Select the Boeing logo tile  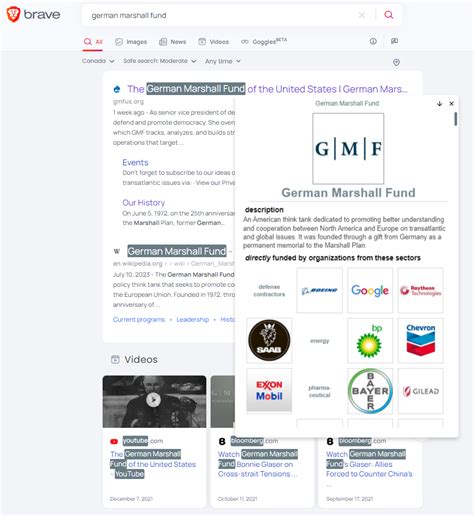[x=319, y=290]
